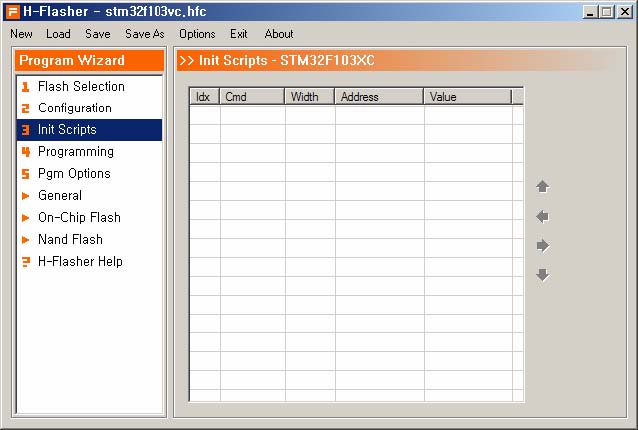Click the orange number 4 icon
The image size is (638, 430).
click(25, 152)
